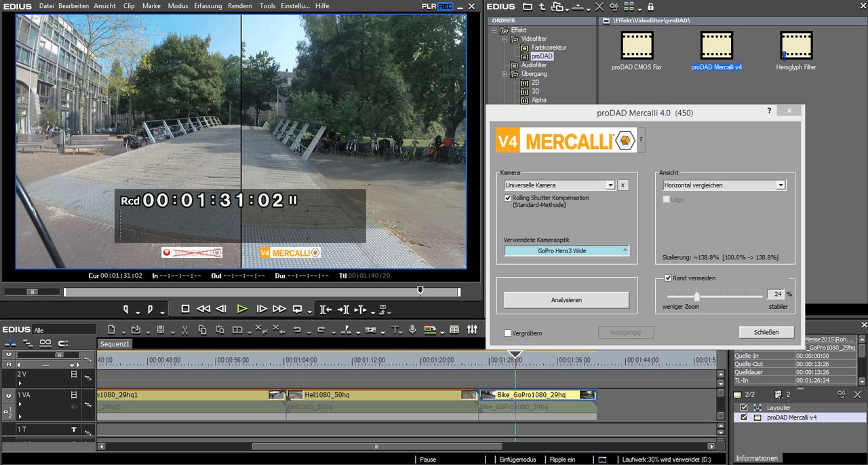This screenshot has width=868, height=465.
Task: Open Horizontal vergleichen view dropdown
Action: pyautogui.click(x=781, y=185)
